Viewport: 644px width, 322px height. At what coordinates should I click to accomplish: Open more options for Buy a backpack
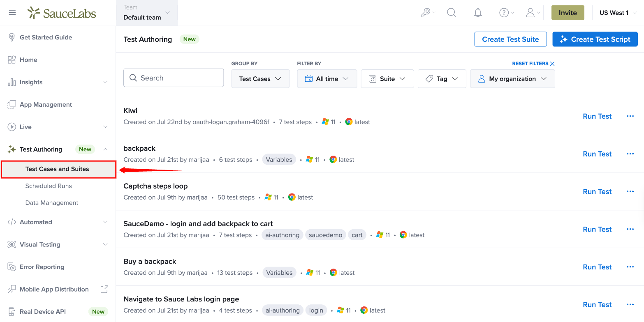click(630, 267)
